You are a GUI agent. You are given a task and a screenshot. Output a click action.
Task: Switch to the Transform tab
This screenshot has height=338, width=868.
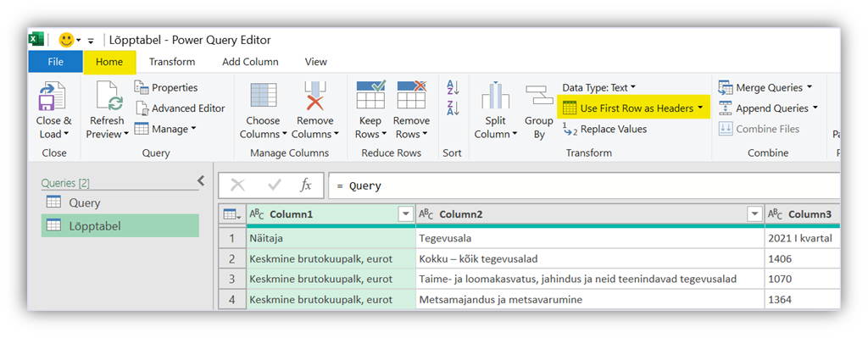coord(172,62)
